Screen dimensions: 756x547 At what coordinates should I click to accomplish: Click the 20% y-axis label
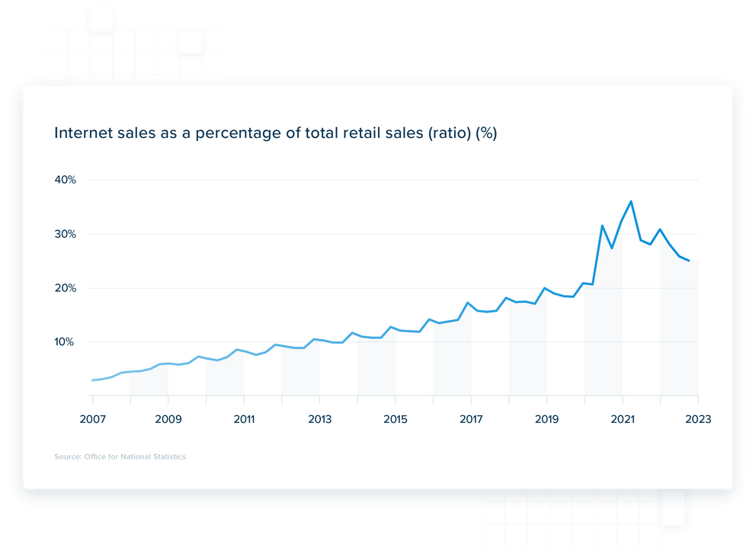pos(65,288)
